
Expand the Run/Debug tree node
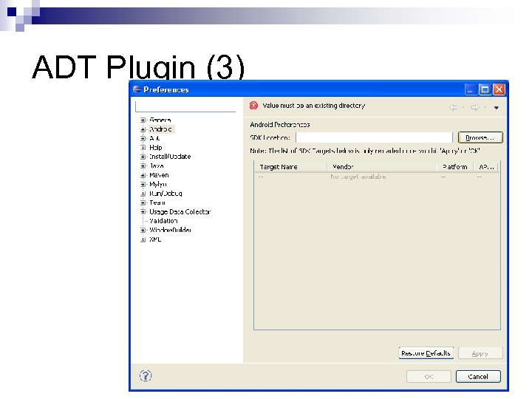pyautogui.click(x=143, y=194)
